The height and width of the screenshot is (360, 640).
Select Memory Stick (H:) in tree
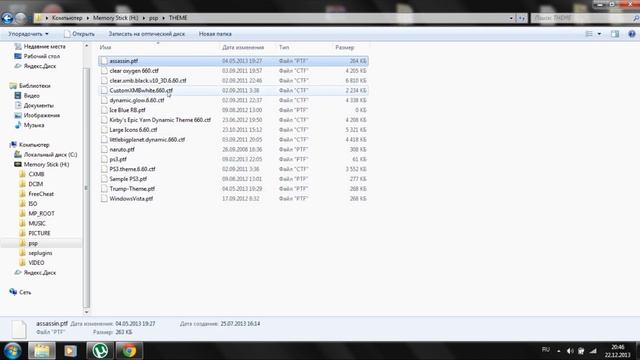(42, 164)
